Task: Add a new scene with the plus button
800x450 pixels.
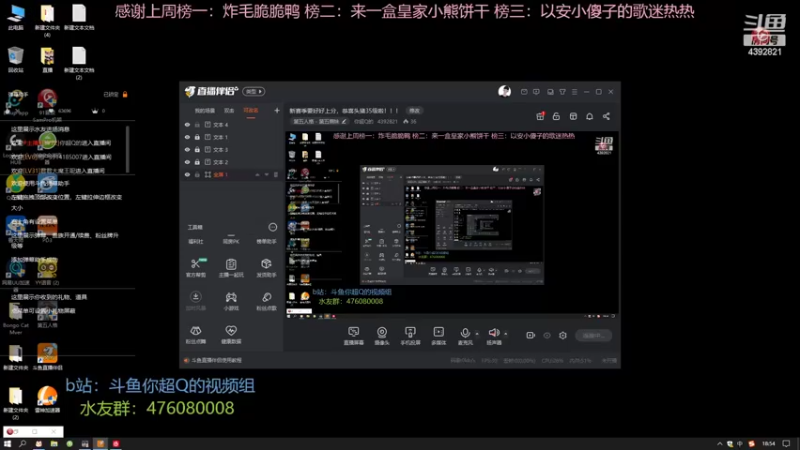Action: tap(277, 110)
